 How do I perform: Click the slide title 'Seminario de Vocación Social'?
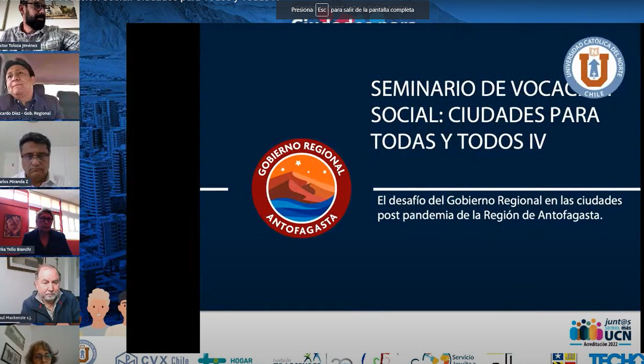[491, 115]
